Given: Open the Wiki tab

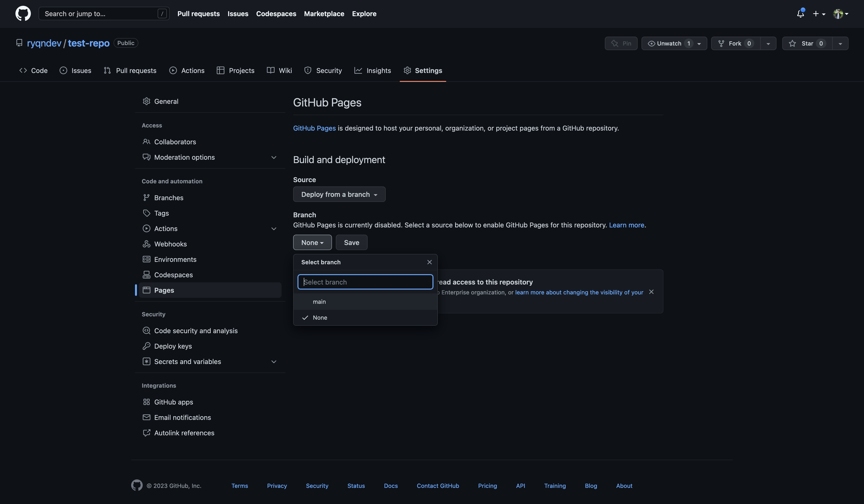Looking at the screenshot, I should pyautogui.click(x=279, y=71).
